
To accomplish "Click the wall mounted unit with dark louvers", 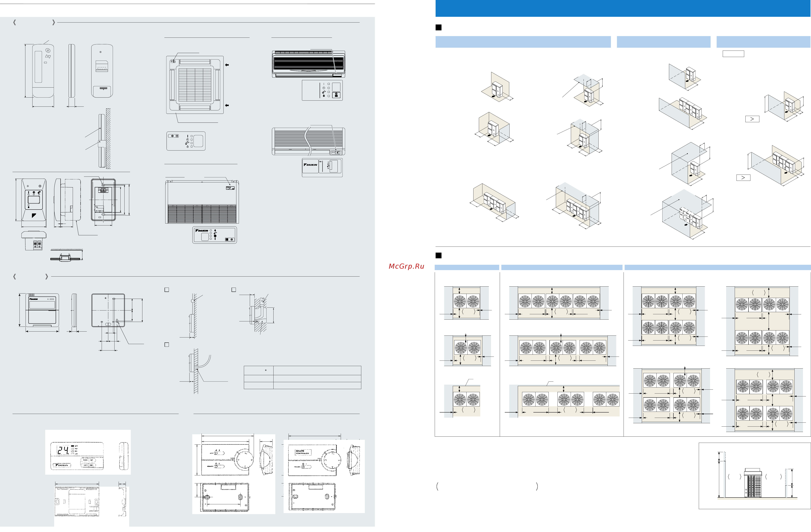I will [308, 64].
